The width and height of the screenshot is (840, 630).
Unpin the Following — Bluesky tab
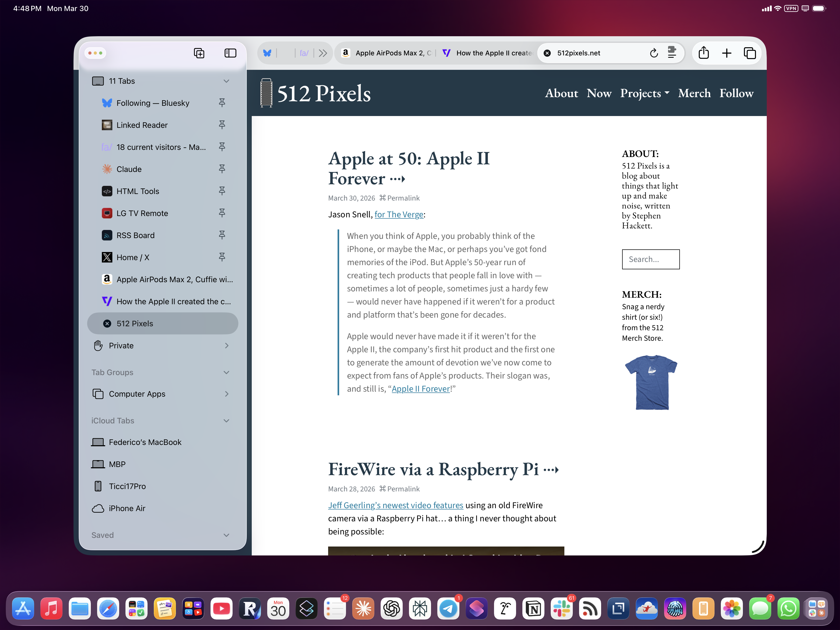(x=222, y=103)
